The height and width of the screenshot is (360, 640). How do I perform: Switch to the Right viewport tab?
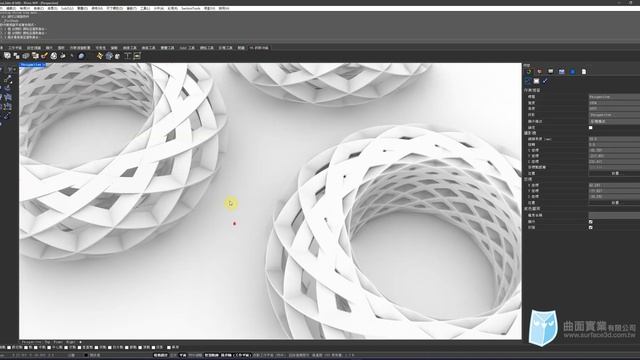click(70, 342)
